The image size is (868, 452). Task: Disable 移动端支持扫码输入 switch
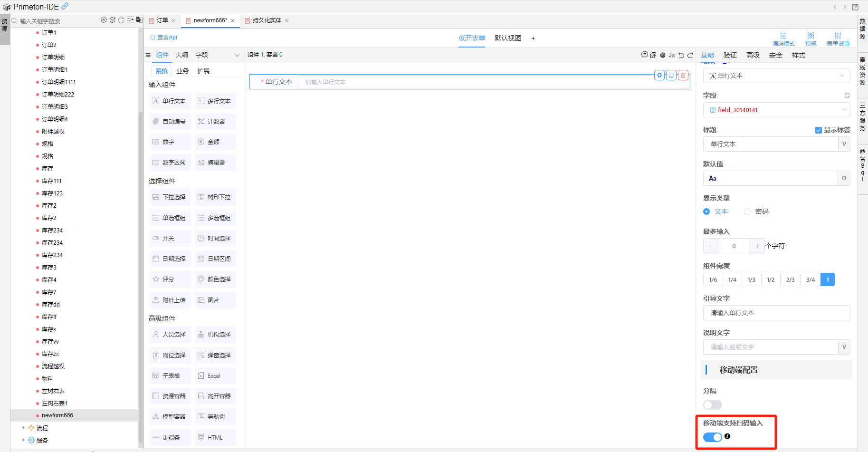713,437
